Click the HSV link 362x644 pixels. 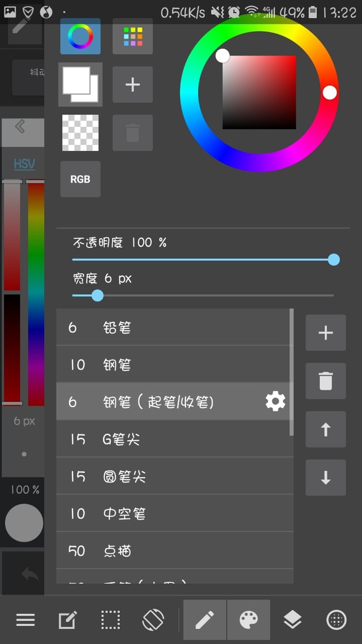click(x=24, y=164)
